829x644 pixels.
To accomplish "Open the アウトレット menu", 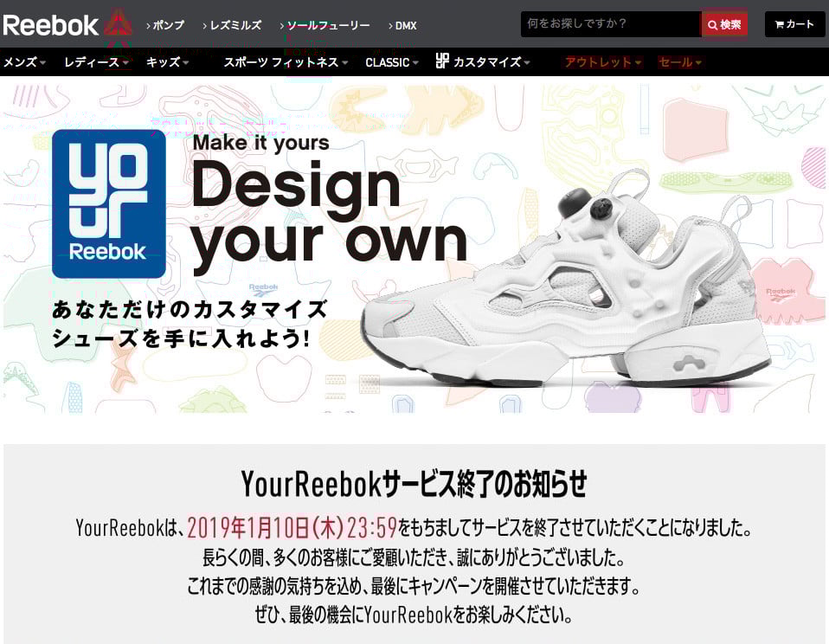I will pos(603,61).
